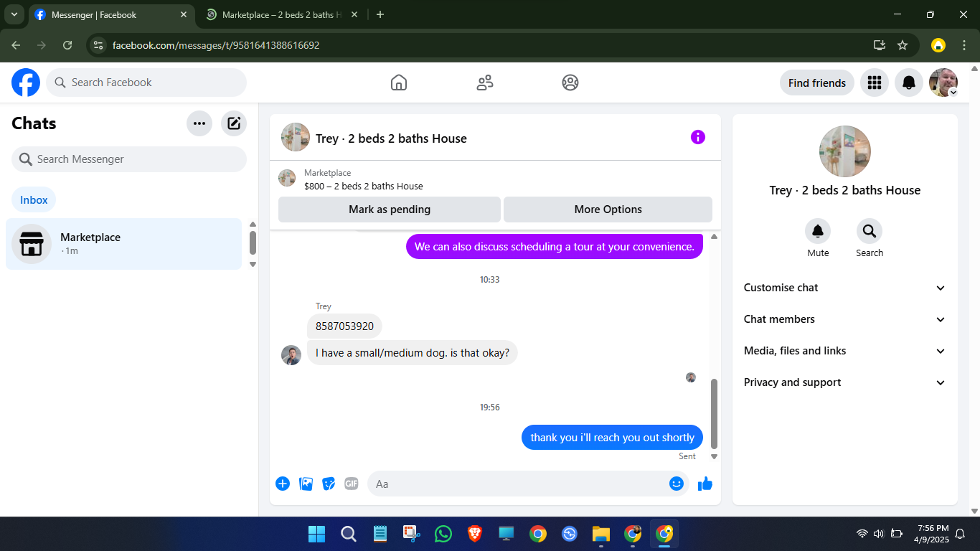Click the Search Facebook field
980x551 pixels.
point(146,83)
